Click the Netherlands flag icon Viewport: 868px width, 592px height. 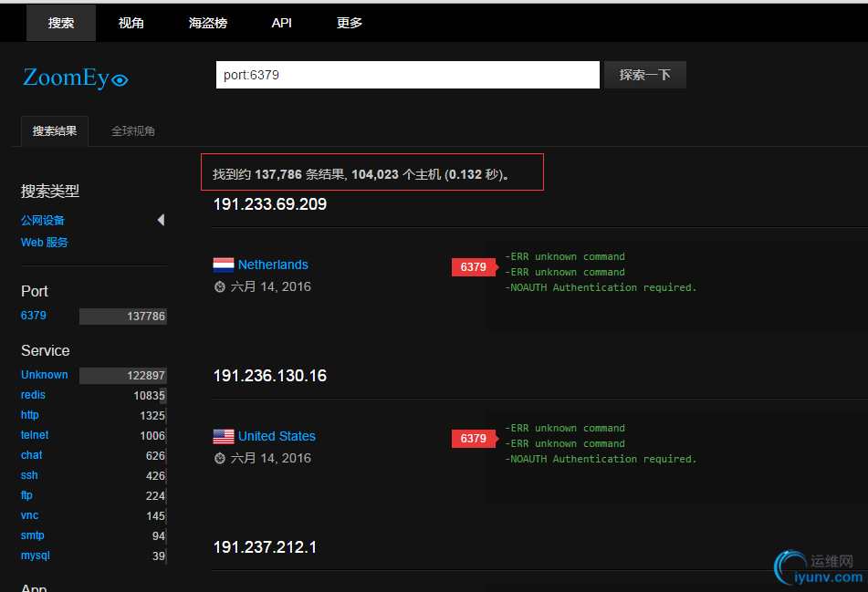pyautogui.click(x=223, y=265)
